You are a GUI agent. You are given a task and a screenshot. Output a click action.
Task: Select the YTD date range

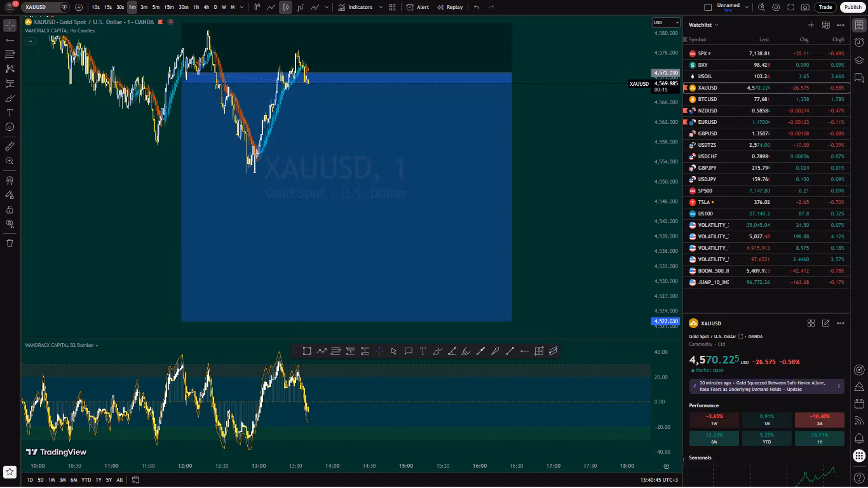pos(86,480)
